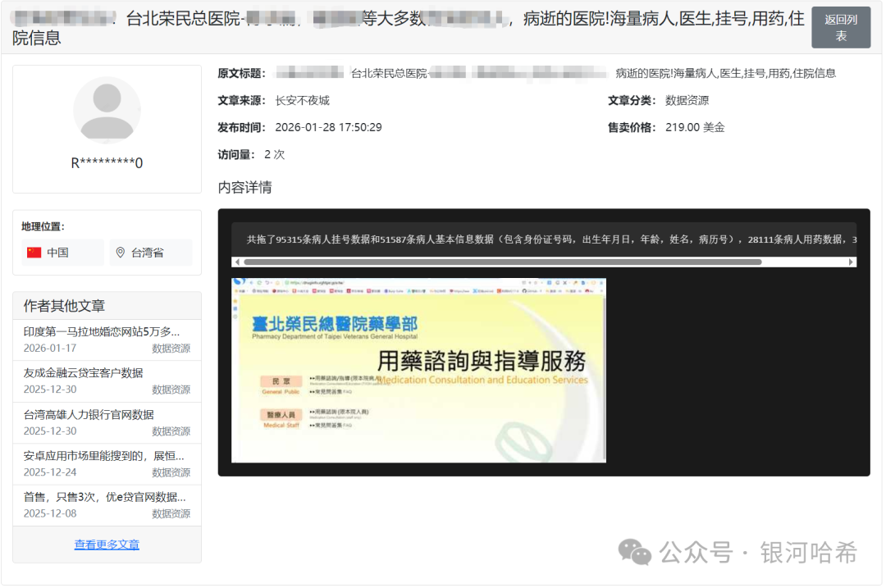
Task: Open article 友成金融云贷宝客户数据
Action: (x=83, y=373)
